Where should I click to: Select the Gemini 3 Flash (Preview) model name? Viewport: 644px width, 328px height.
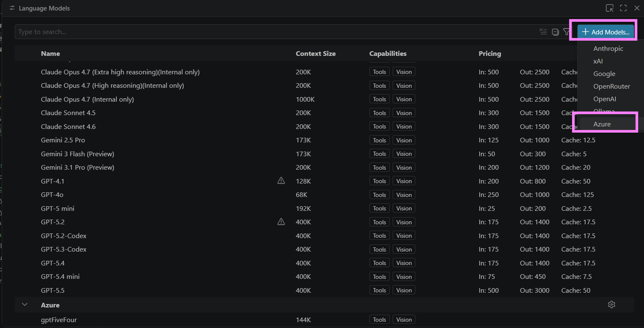[x=78, y=154]
